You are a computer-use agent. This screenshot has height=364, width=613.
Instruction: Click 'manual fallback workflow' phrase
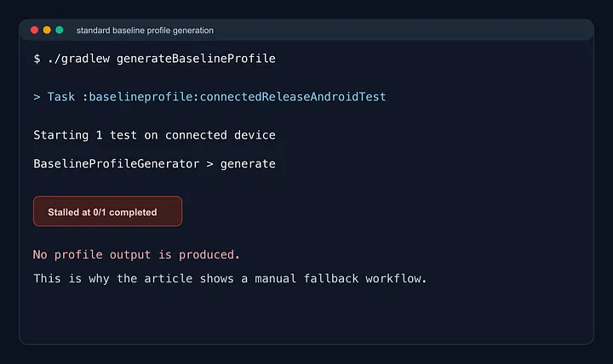coord(339,278)
